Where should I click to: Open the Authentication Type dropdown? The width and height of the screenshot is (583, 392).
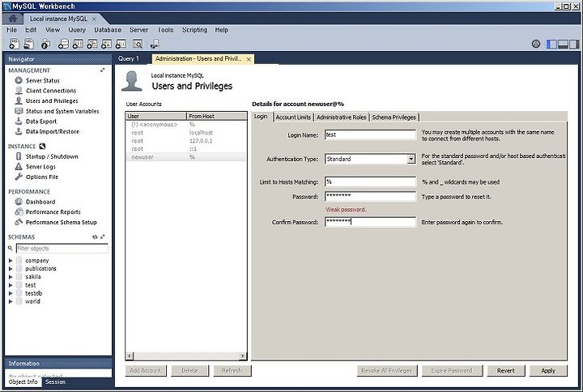pyautogui.click(x=411, y=159)
